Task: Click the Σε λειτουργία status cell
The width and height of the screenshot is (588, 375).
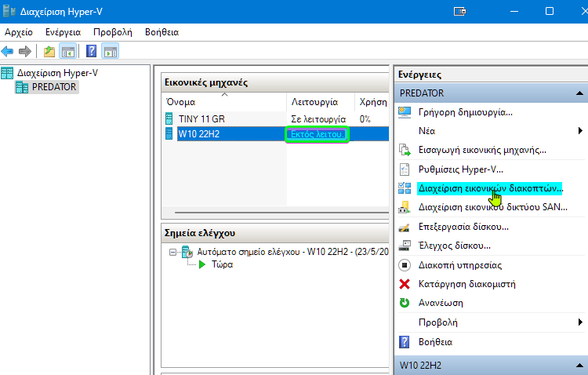Action: coord(318,119)
